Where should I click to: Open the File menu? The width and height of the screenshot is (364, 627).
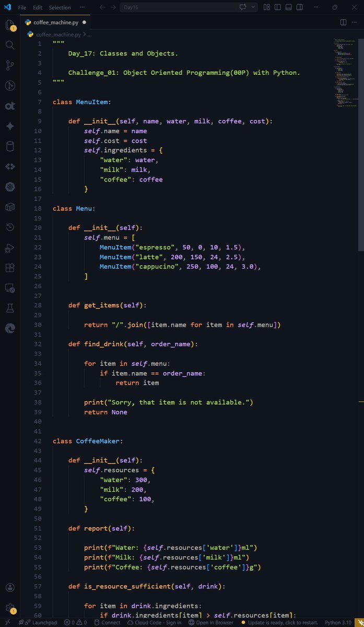click(22, 7)
